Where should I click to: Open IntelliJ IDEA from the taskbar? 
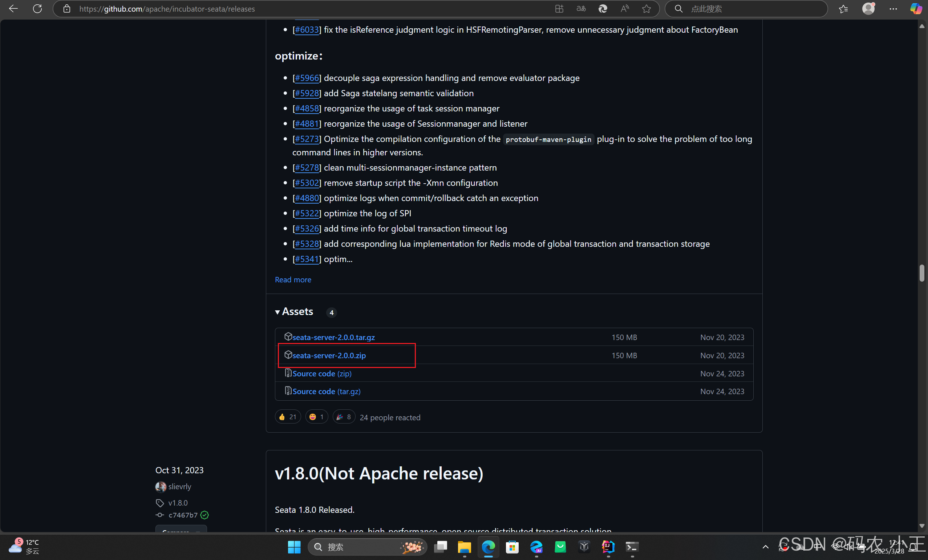click(x=608, y=547)
